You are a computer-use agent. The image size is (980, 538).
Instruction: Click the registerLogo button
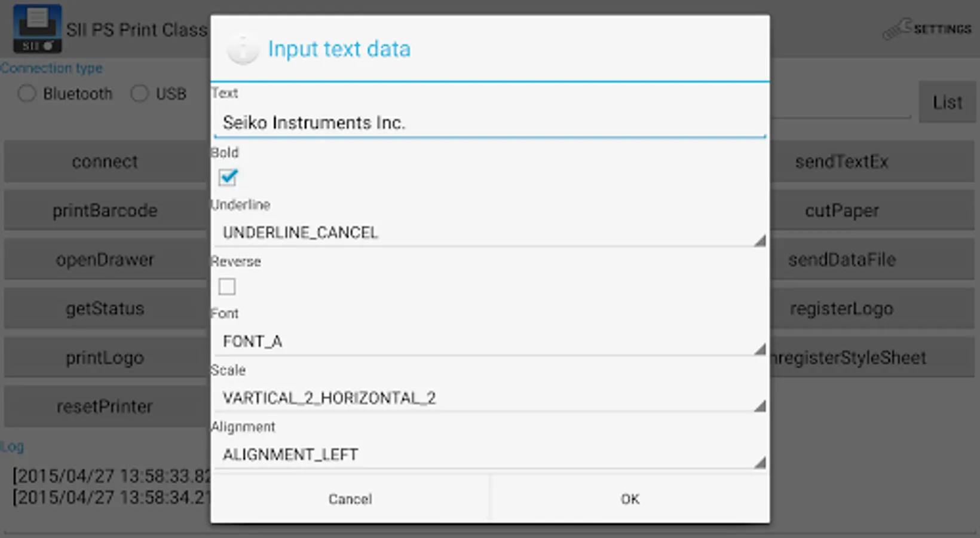842,309
